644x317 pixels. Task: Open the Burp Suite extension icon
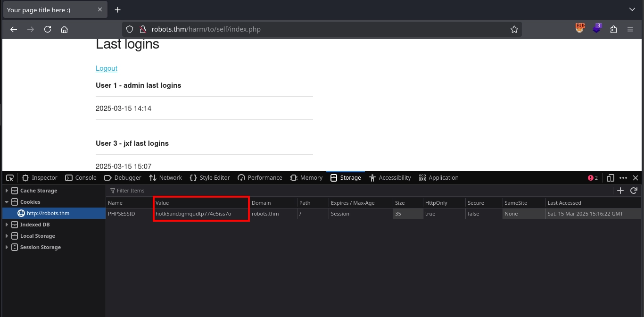[579, 29]
